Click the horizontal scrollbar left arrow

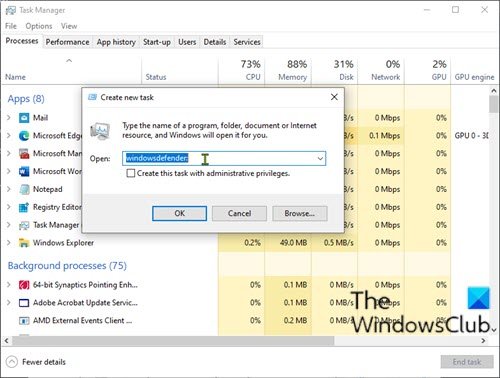click(x=6, y=341)
